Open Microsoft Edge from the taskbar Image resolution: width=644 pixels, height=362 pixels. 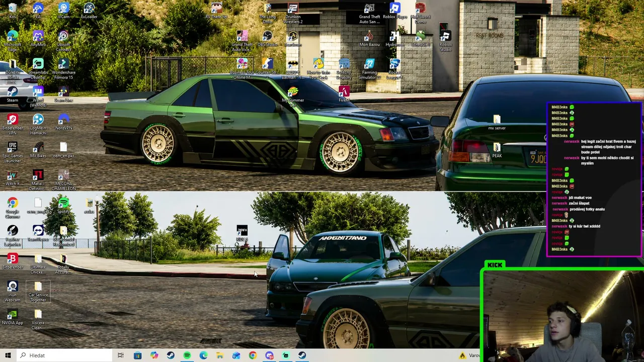(203, 355)
